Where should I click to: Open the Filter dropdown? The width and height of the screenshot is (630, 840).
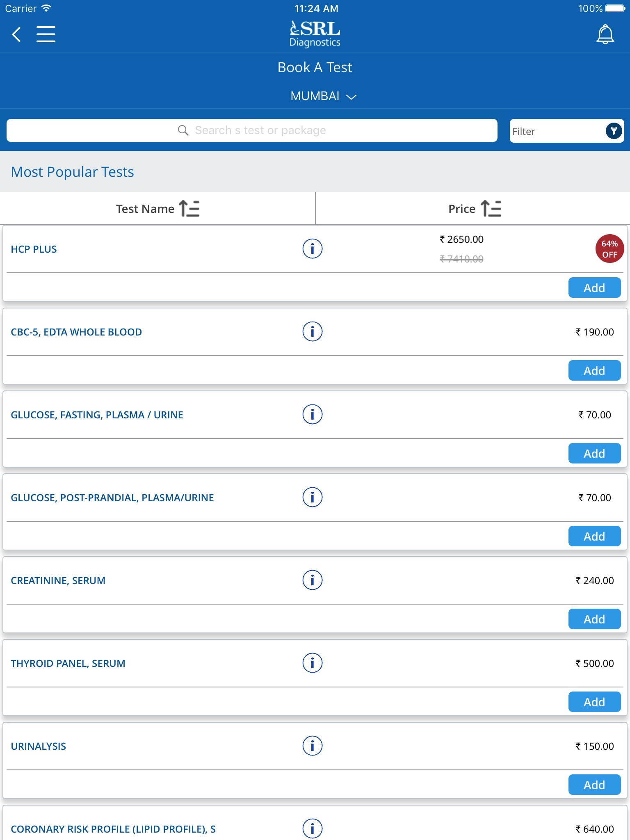tap(566, 131)
